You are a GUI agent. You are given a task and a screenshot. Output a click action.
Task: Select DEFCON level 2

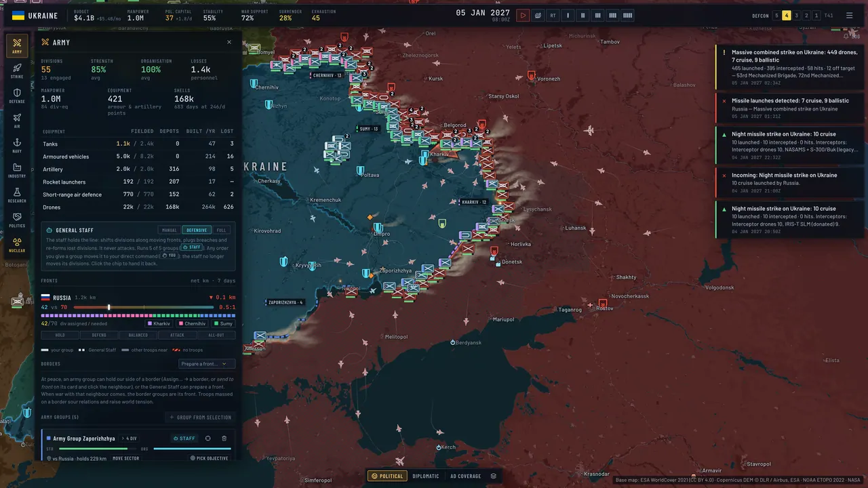coord(806,15)
